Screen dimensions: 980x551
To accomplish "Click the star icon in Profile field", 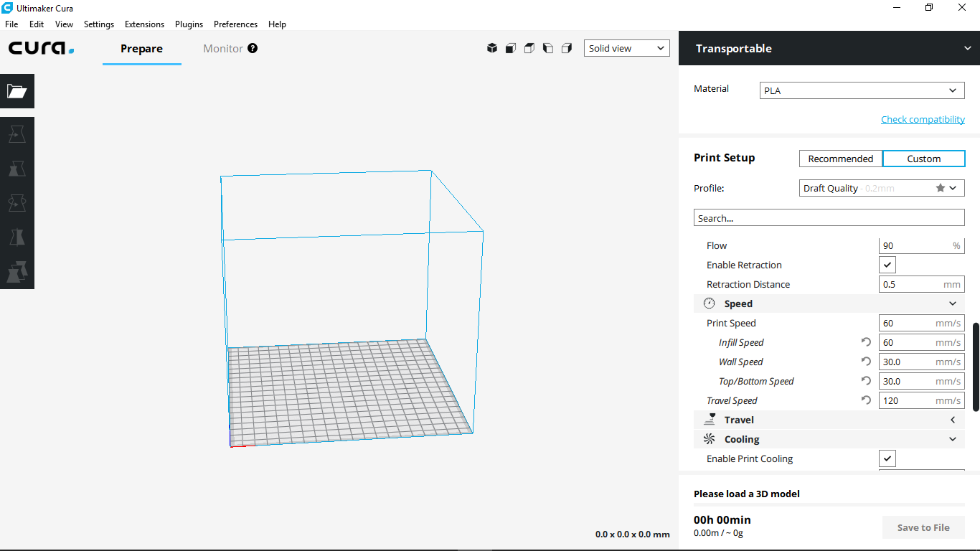I will [x=941, y=188].
